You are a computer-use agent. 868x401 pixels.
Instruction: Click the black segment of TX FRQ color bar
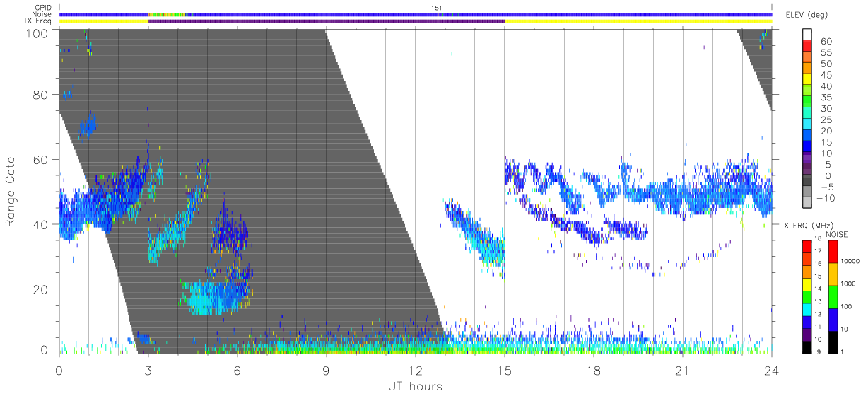click(808, 346)
